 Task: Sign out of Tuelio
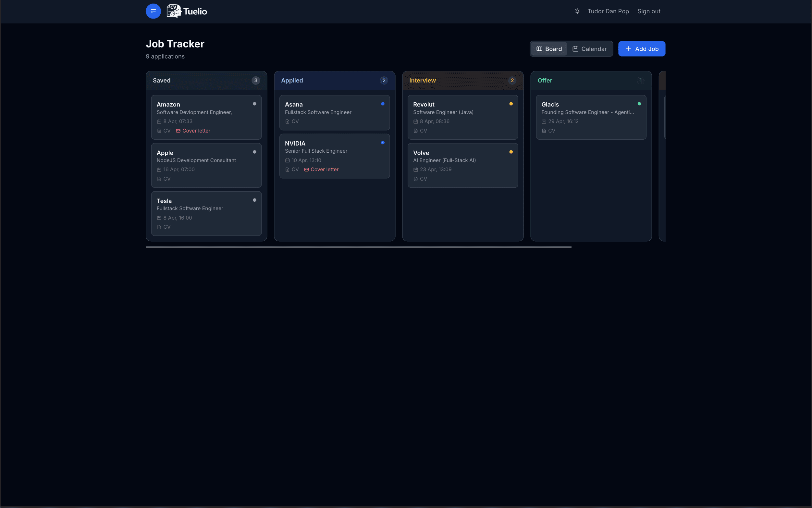[648, 11]
